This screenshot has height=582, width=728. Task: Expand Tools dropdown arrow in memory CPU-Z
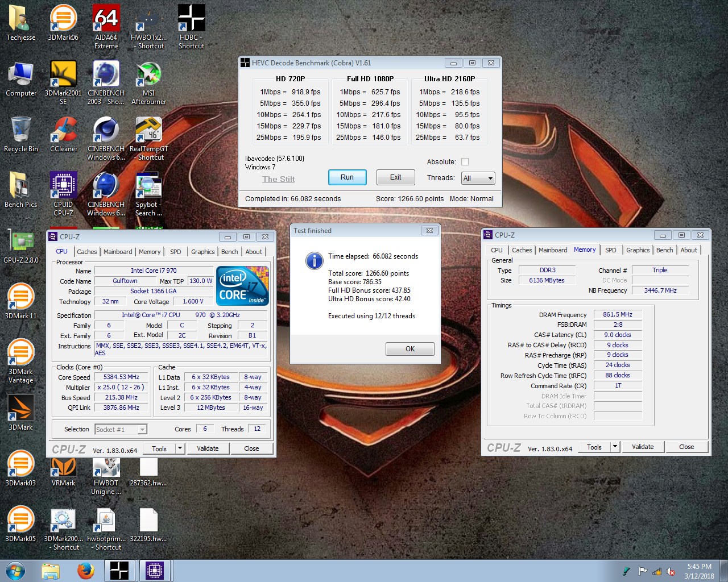click(615, 447)
